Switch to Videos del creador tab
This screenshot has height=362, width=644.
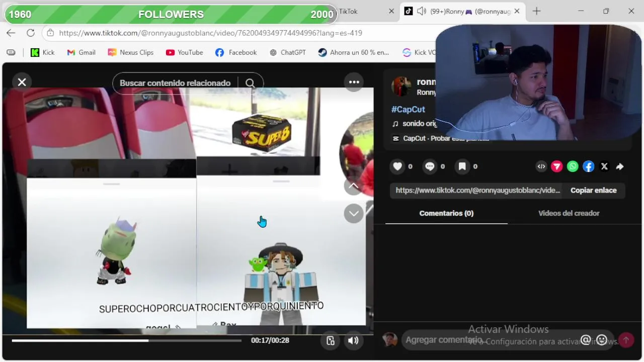coord(569,213)
